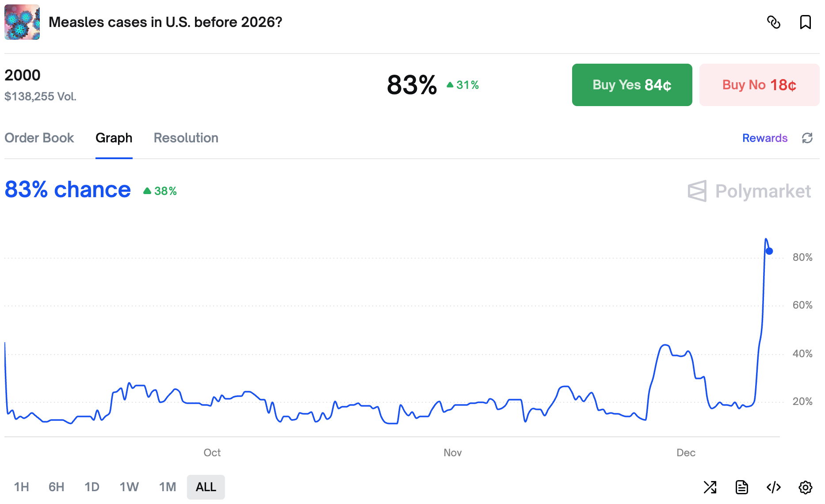The height and width of the screenshot is (504, 825).
Task: Click the copy link chain icon
Action: [774, 22]
